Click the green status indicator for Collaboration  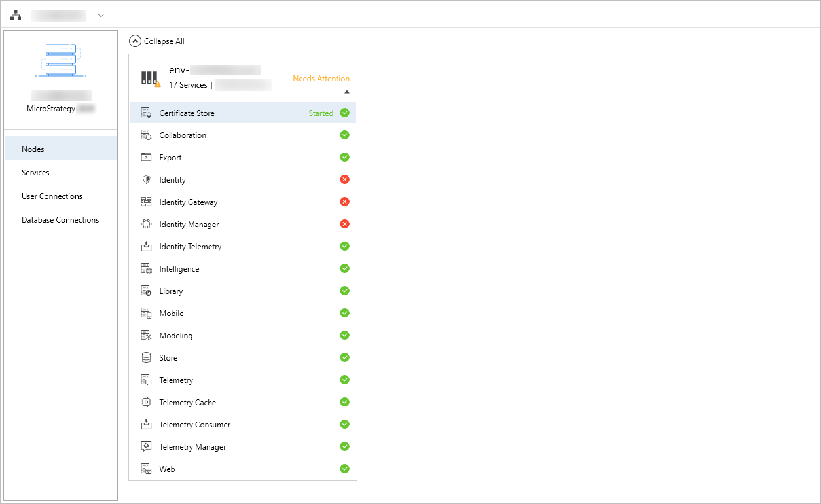coord(344,135)
